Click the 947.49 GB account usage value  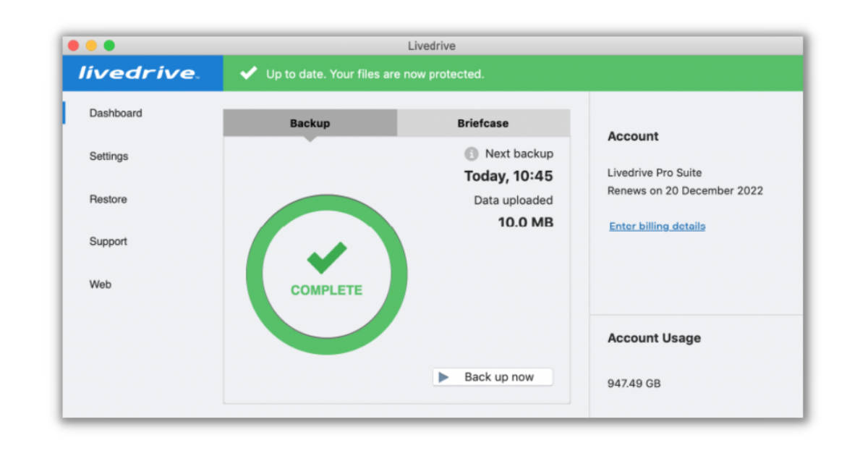pos(634,384)
